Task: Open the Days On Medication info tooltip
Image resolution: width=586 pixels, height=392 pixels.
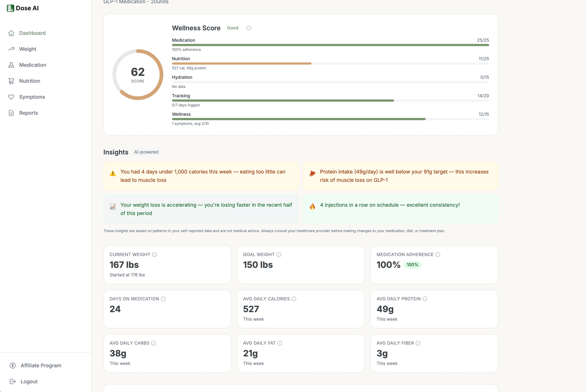Action: [163, 299]
